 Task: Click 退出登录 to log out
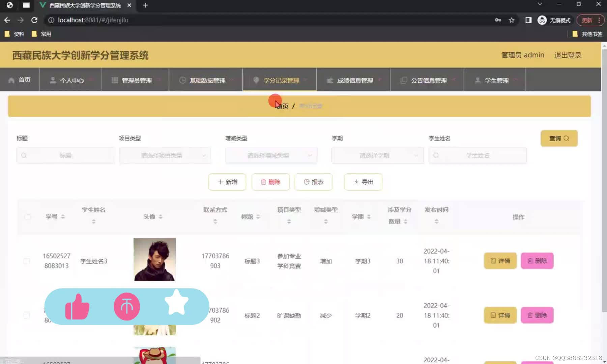(568, 55)
